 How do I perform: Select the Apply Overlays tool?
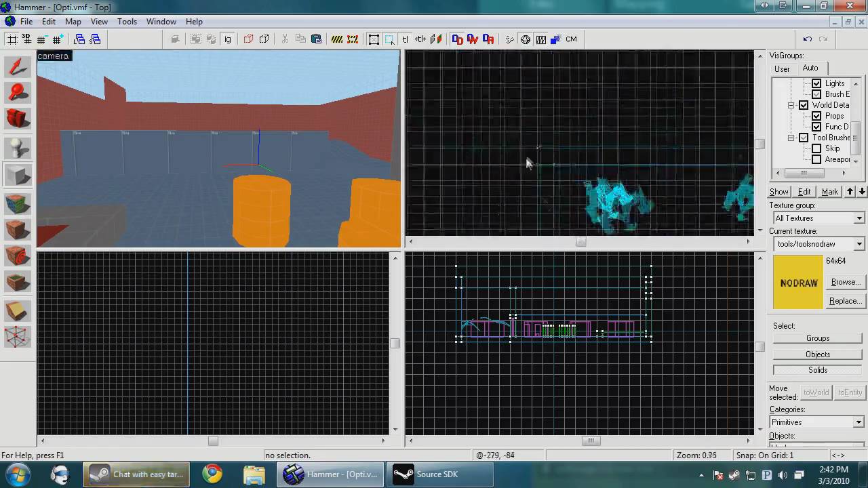(18, 283)
